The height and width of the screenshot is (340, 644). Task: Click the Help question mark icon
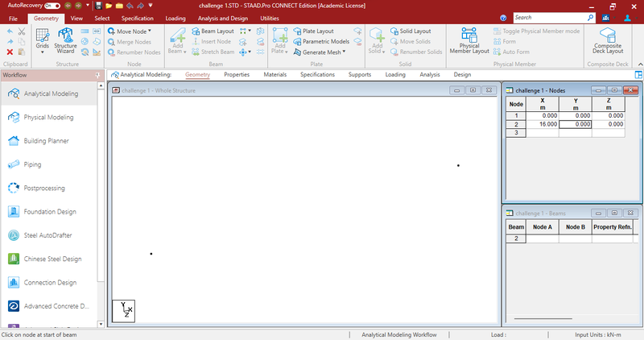(503, 17)
